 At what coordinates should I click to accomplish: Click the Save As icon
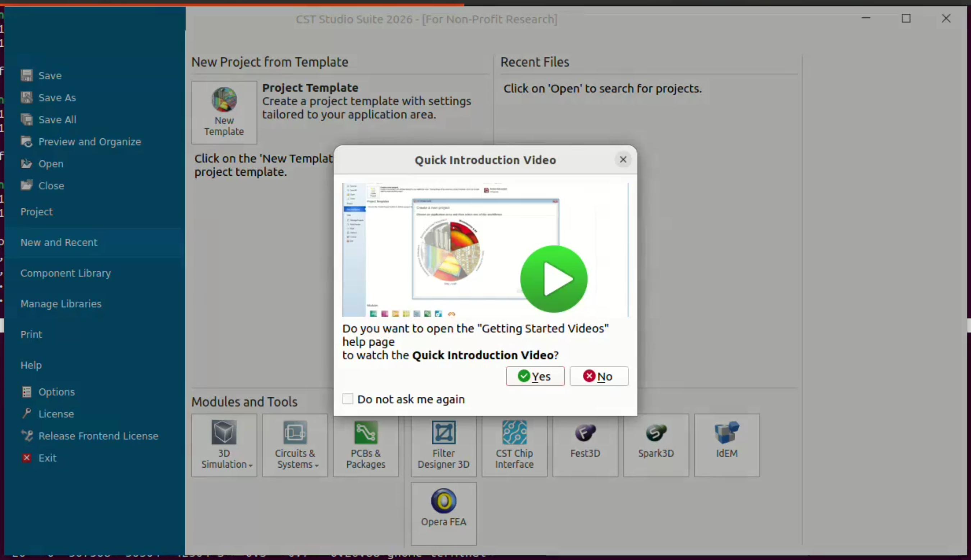[27, 97]
